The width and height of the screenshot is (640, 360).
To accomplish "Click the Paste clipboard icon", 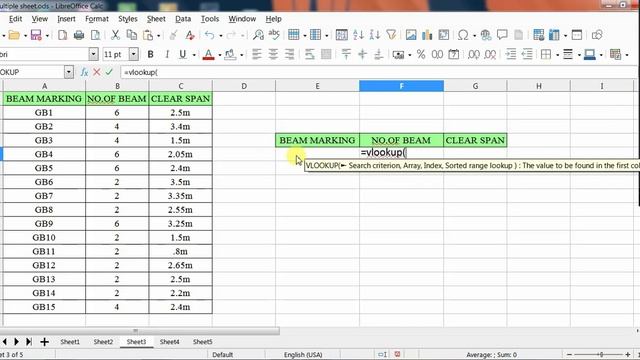I will pyautogui.click(x=148, y=36).
